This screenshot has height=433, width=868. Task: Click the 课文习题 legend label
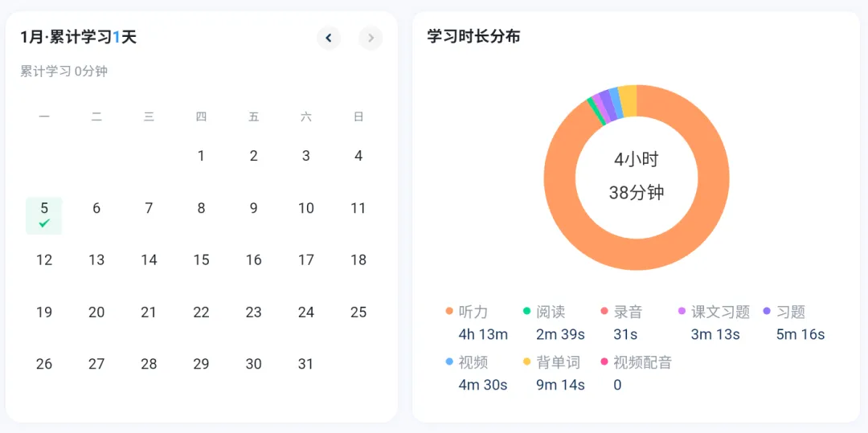coord(721,312)
